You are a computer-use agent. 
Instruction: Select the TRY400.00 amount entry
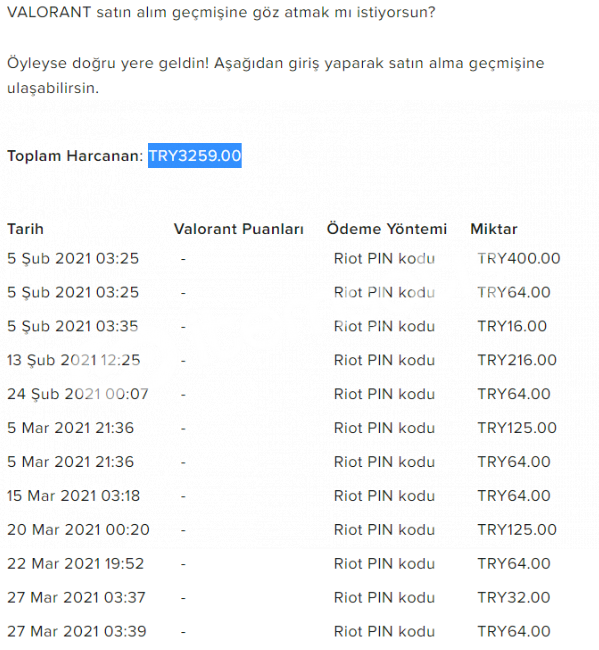pos(519,259)
